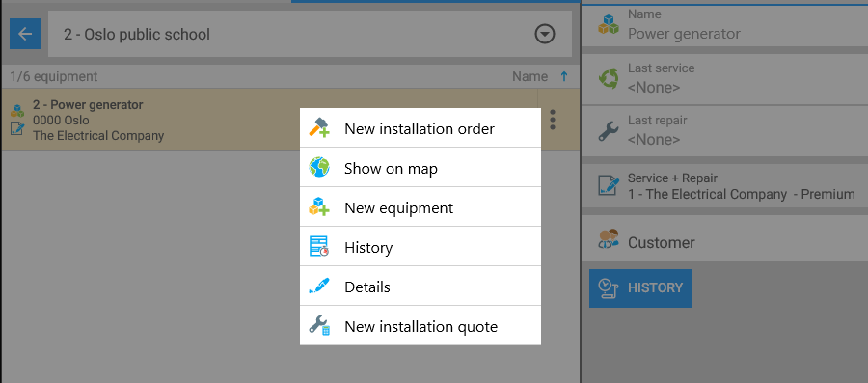Image resolution: width=868 pixels, height=383 pixels.
Task: Click wrench-calculator icon beside New installation quote
Action: coord(319,325)
